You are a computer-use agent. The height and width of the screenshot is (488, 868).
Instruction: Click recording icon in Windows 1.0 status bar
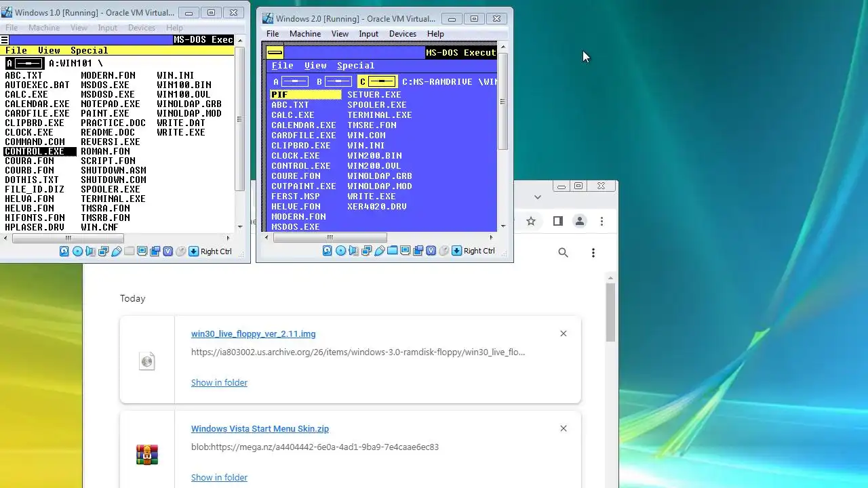coord(155,251)
